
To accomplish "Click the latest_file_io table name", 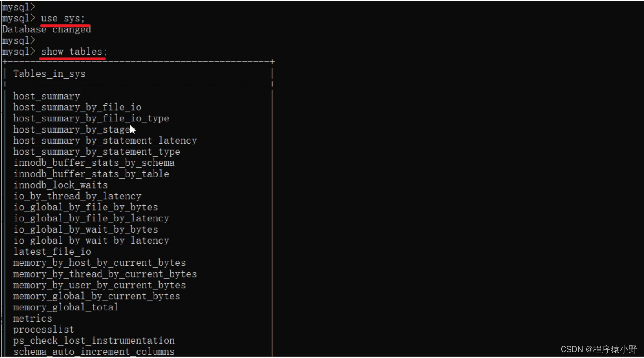I will pyautogui.click(x=52, y=252).
